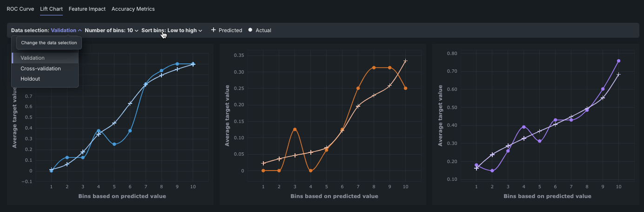Screen dimensions: 644x212
Task: Toggle the Actual series legend label
Action: (x=263, y=30)
